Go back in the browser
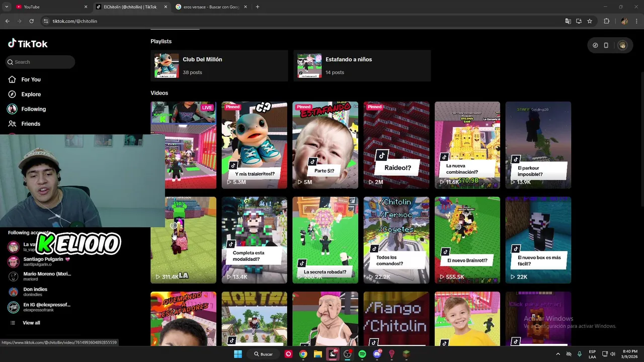 click(x=7, y=21)
